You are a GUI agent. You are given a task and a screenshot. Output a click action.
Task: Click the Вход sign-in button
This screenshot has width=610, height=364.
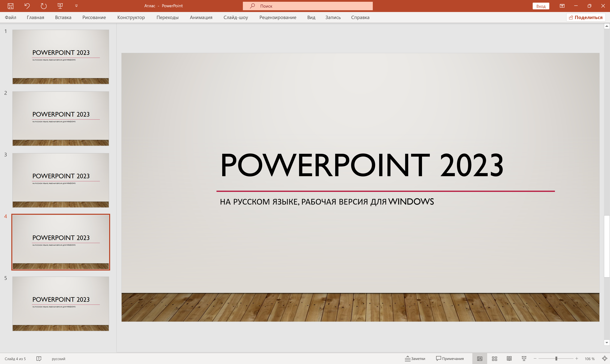tap(540, 6)
